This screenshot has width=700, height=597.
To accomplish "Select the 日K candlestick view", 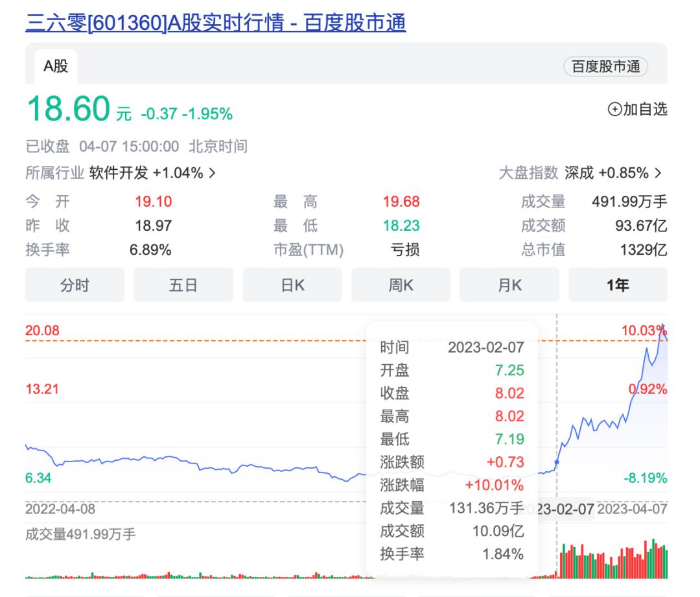I will (x=292, y=285).
